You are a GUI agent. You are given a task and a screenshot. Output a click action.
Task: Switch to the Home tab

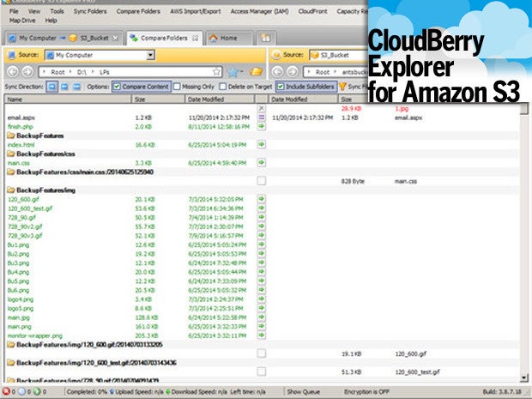229,38
